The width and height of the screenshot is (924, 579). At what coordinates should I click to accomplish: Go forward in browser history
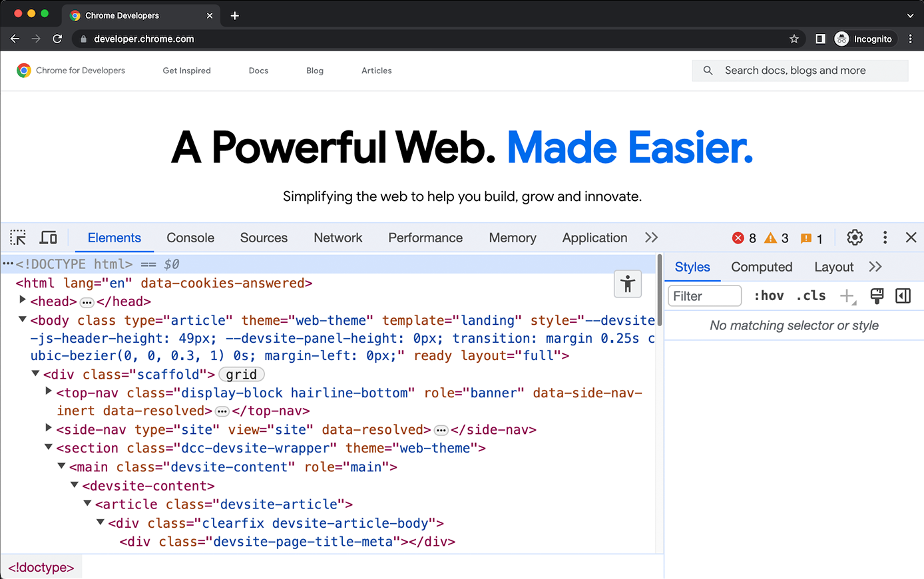coord(36,39)
